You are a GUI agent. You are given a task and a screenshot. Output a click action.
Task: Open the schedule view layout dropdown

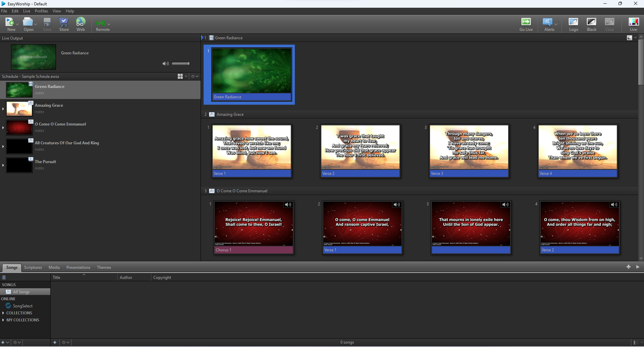pos(182,77)
